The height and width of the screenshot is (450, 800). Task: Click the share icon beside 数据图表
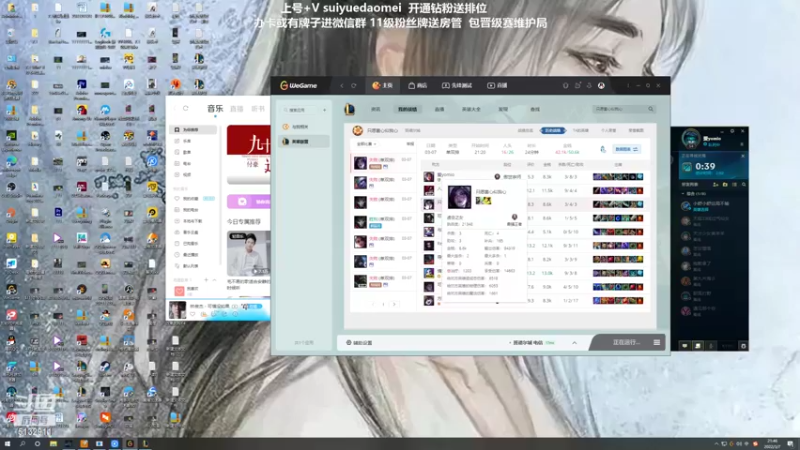[603, 149]
